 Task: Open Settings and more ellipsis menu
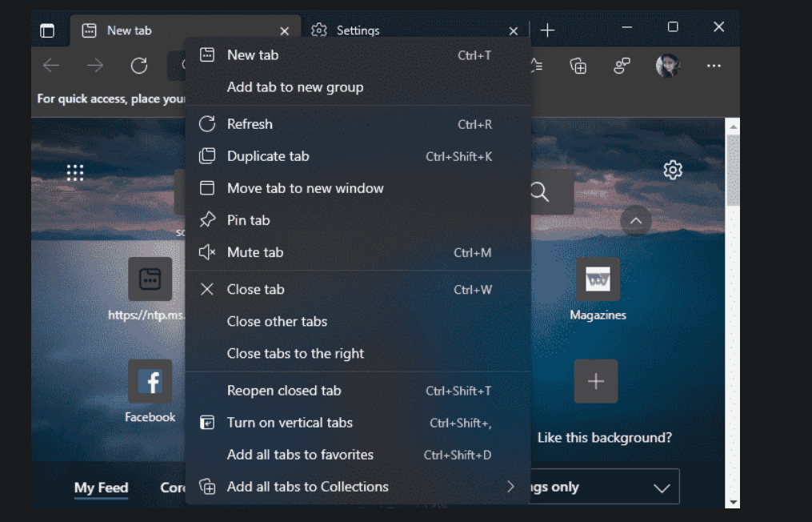pos(714,66)
